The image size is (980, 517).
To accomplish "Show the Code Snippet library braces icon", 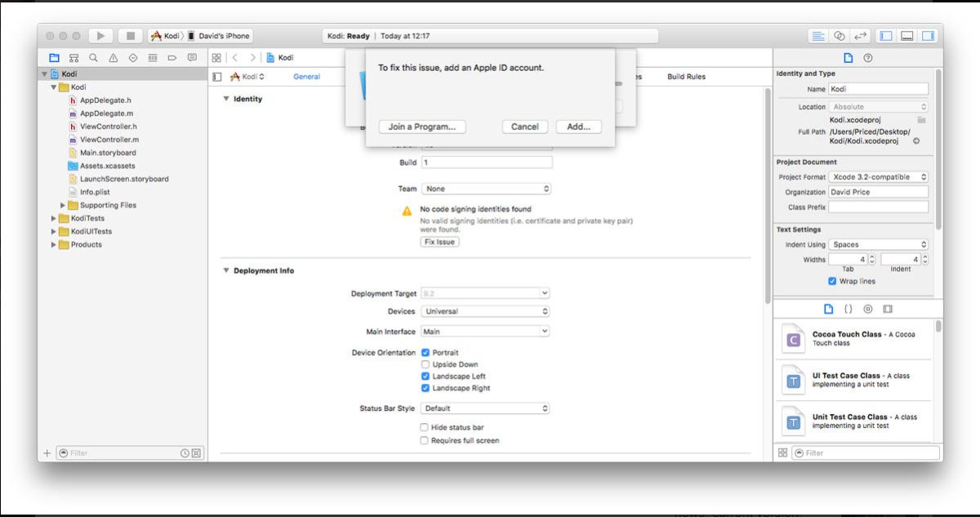I will [x=848, y=310].
